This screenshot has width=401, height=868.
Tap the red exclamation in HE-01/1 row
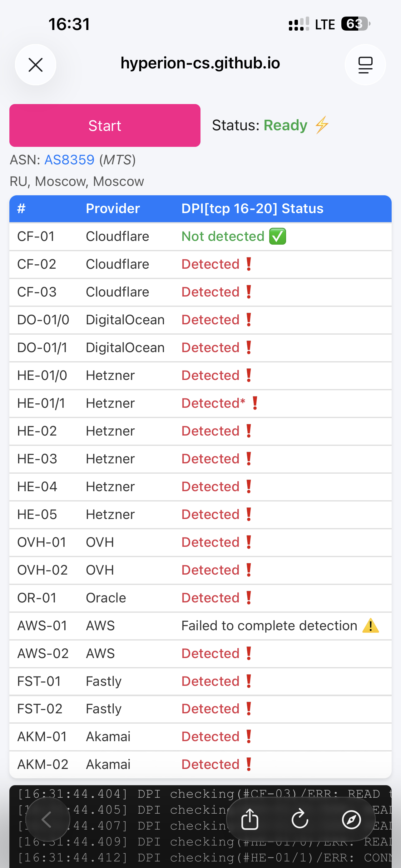click(255, 403)
